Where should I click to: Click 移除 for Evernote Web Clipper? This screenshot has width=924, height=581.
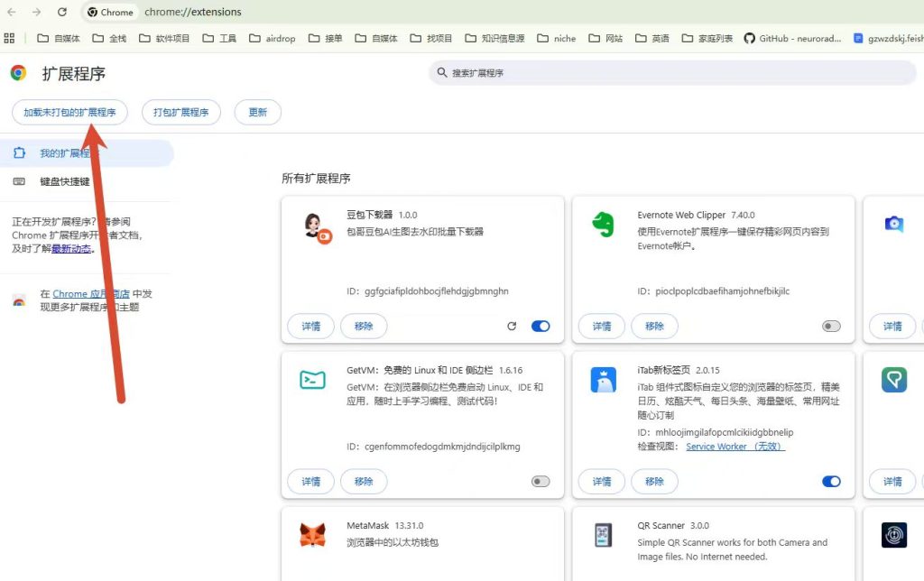point(654,326)
